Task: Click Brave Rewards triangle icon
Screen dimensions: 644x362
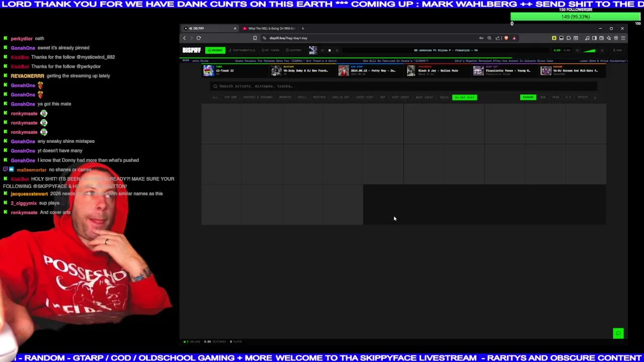Action: pos(514,38)
